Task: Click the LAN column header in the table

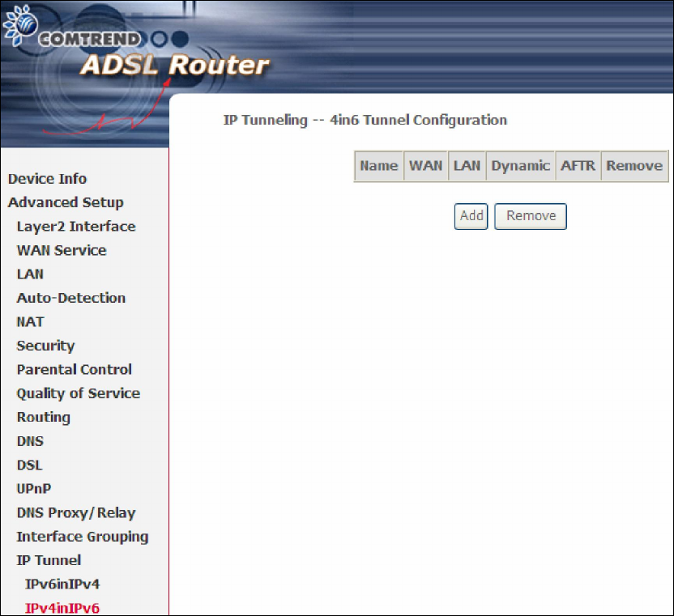Action: click(x=467, y=166)
